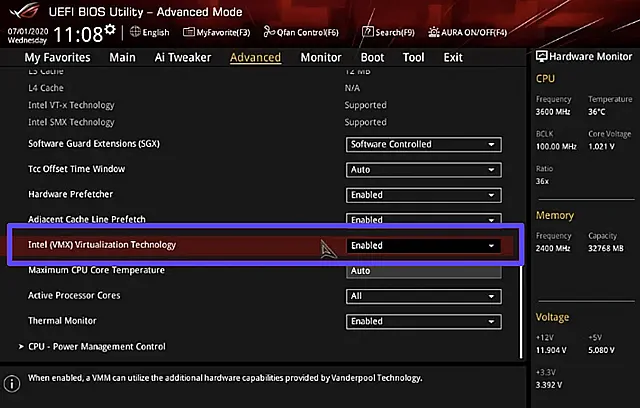The width and height of the screenshot is (640, 408).
Task: Open Adjacent Cache Line Prefetch dropdown
Action: pyautogui.click(x=424, y=219)
